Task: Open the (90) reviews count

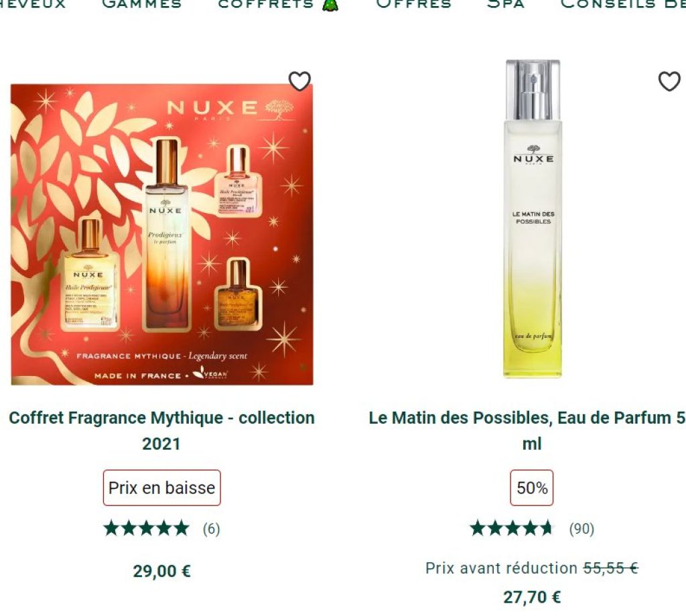Action: pos(581,529)
